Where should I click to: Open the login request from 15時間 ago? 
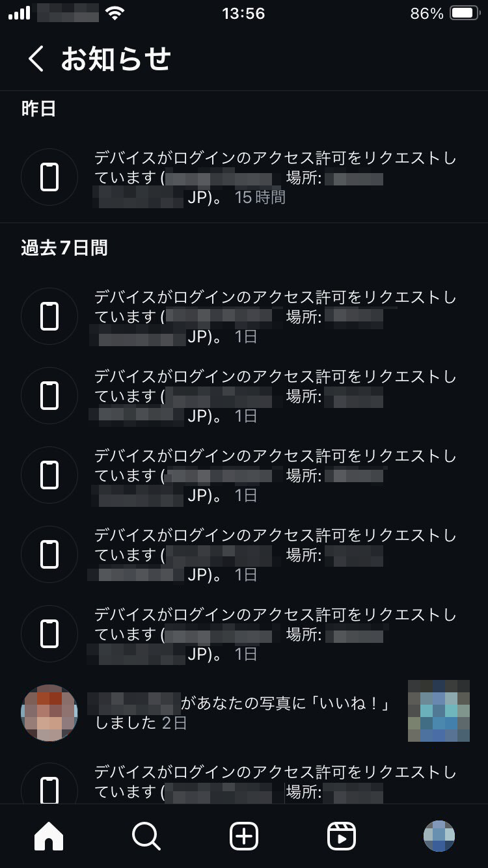click(273, 177)
